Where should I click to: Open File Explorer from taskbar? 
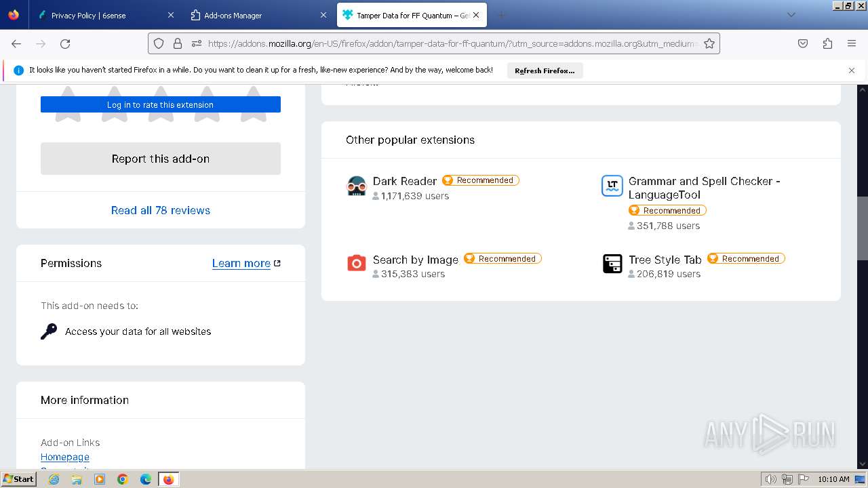(77, 479)
